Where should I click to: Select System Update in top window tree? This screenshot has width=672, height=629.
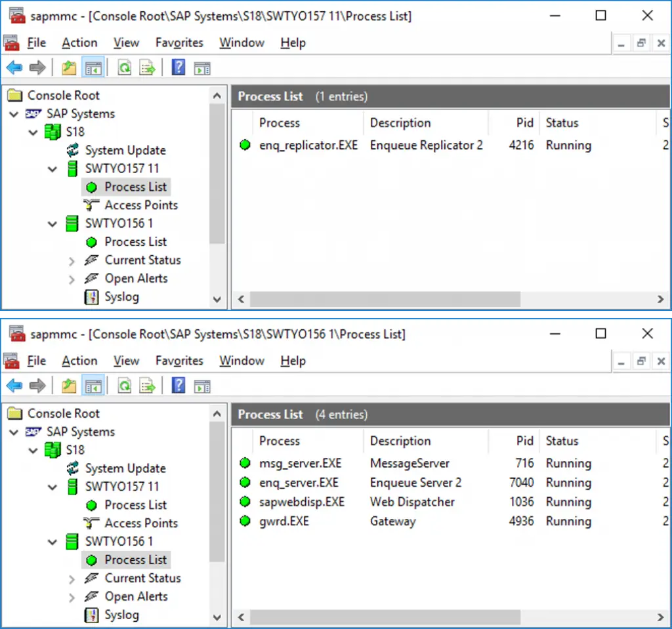[x=125, y=150]
